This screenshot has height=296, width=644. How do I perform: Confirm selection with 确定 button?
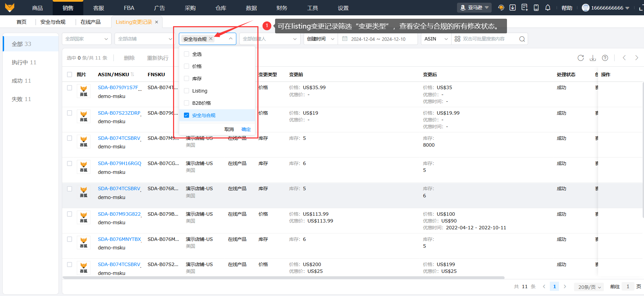[x=246, y=129]
